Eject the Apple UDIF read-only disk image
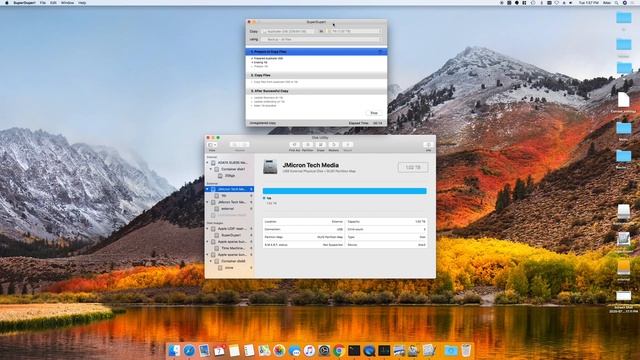The image size is (640, 360). point(251,229)
